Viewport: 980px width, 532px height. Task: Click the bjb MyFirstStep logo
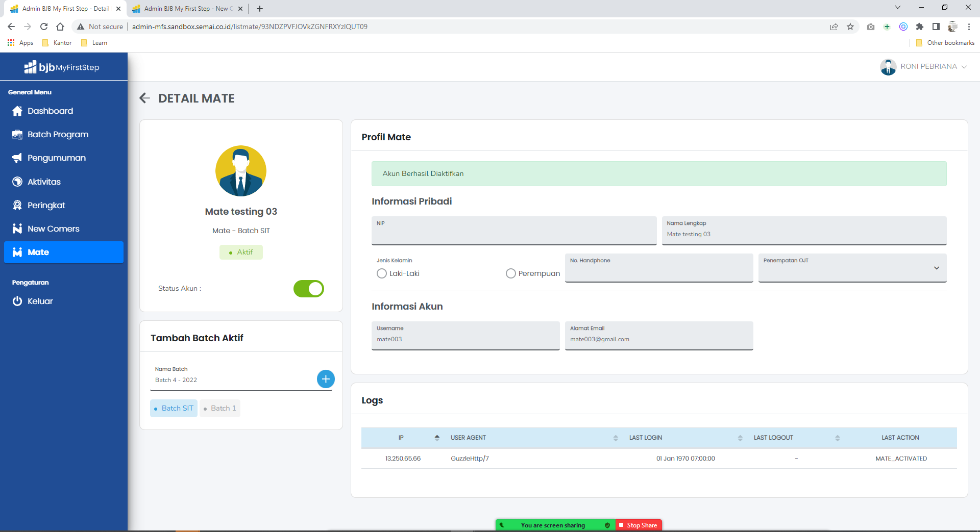click(x=62, y=67)
